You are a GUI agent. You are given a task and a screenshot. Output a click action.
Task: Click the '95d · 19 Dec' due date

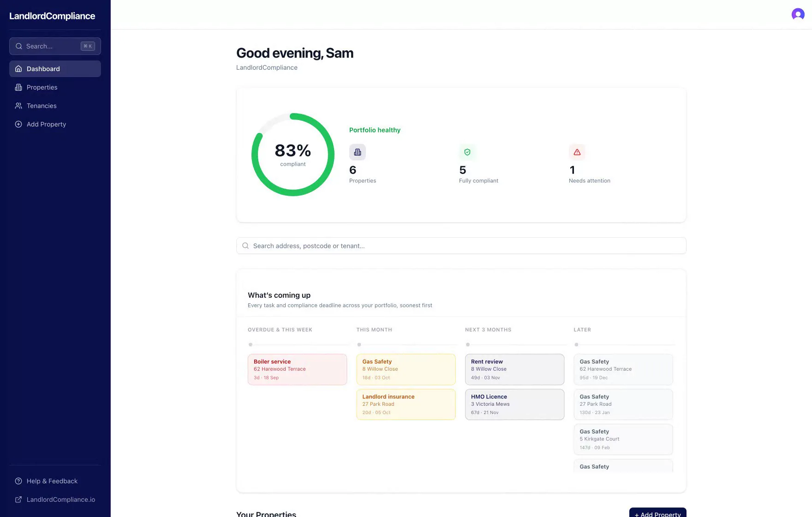(x=594, y=378)
